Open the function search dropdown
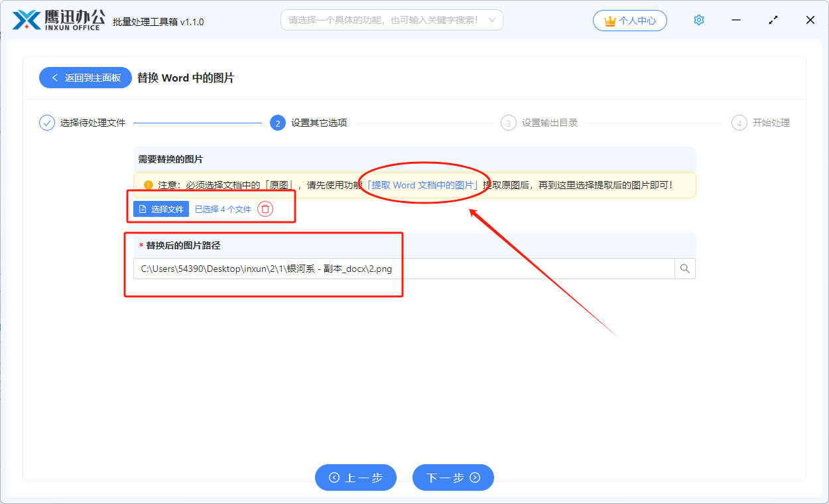The image size is (829, 504). point(391,20)
